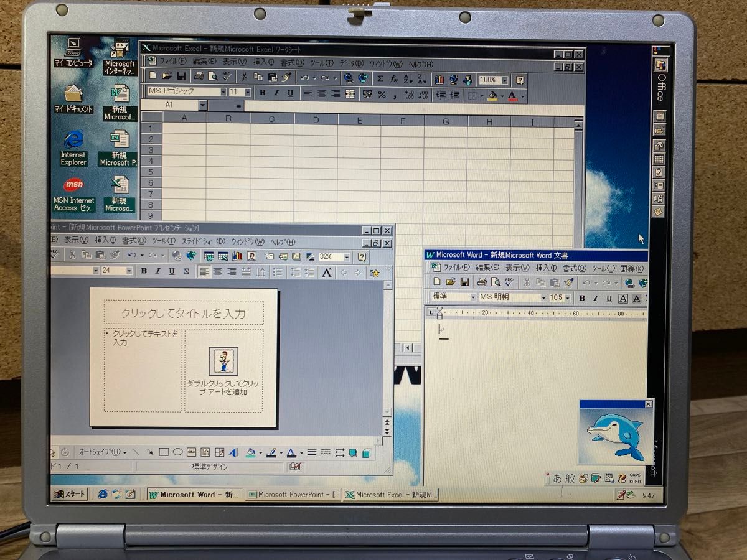Click the WordArt icon in PowerPoint drawing toolbar
The image size is (747, 560).
click(233, 452)
